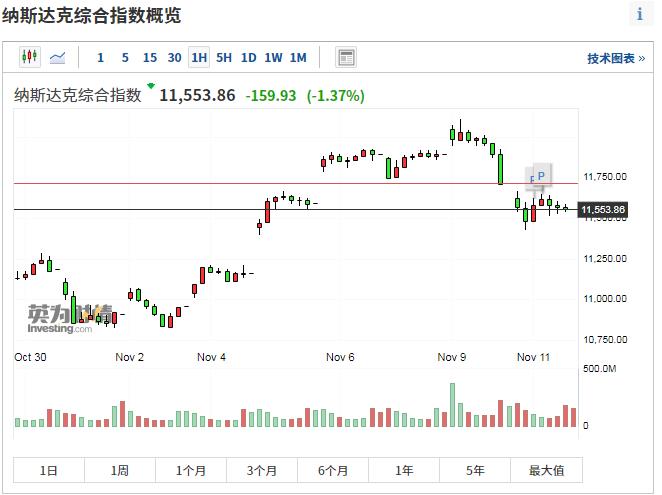Screen dimensions: 662x495
Task: Select the 1日 time range tab
Action: (x=48, y=470)
